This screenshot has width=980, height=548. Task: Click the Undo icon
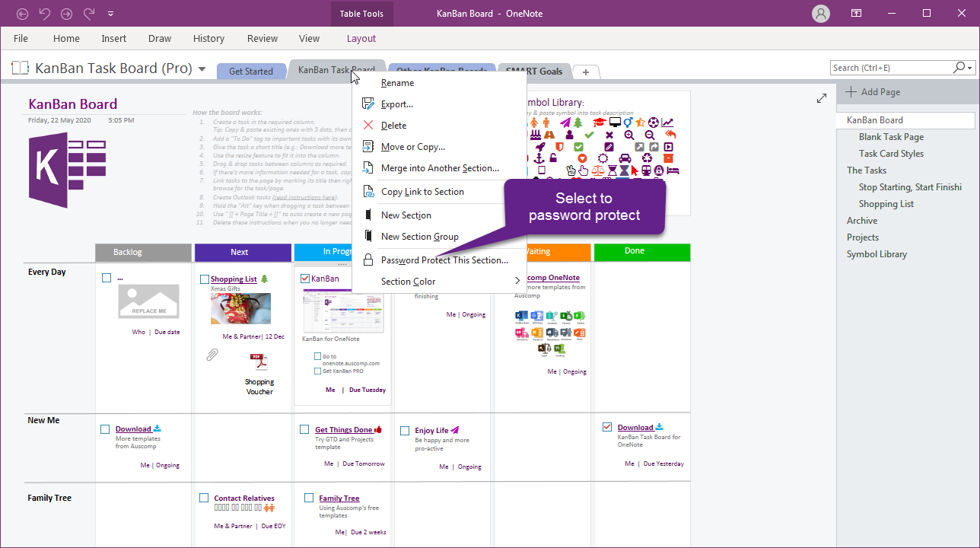point(44,14)
